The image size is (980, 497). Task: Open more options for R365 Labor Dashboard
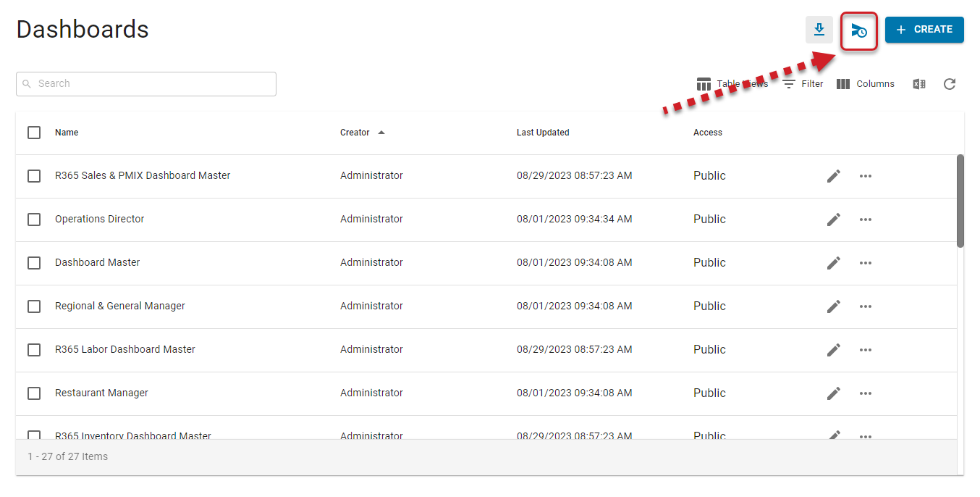click(866, 350)
